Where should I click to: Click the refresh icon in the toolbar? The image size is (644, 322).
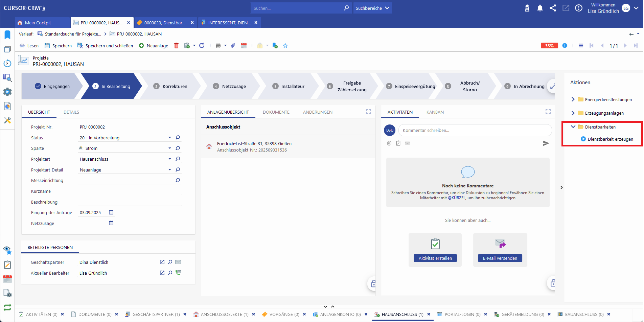click(202, 46)
